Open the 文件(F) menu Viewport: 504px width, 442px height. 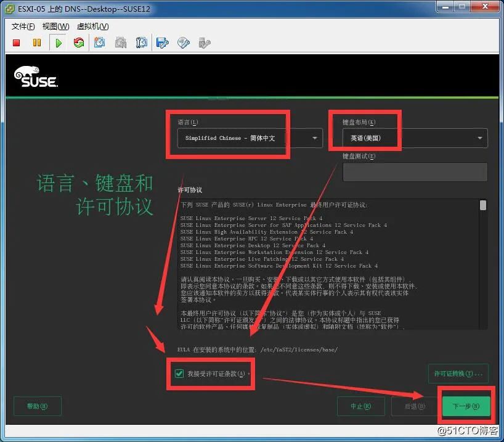click(x=23, y=27)
